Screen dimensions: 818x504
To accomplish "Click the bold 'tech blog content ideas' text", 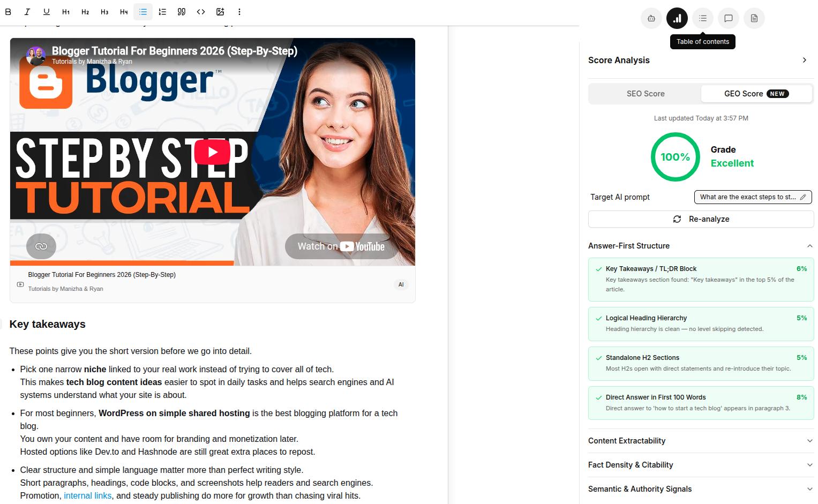I will click(x=114, y=382).
